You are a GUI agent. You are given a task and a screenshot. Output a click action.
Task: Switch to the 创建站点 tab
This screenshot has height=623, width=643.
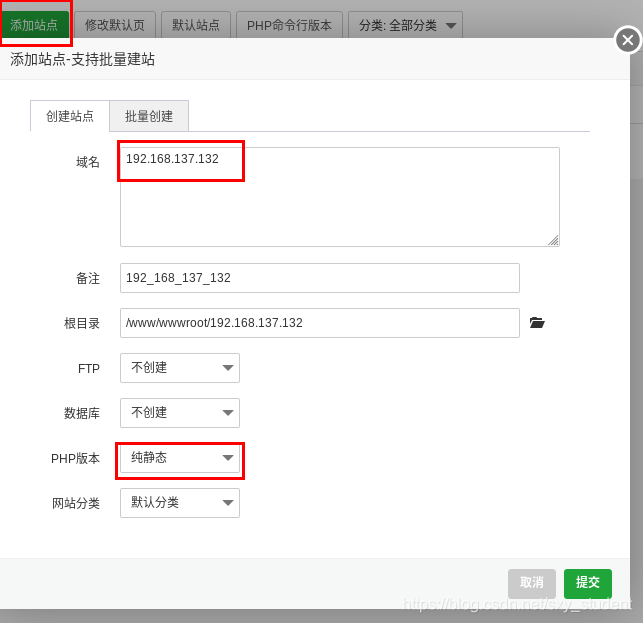(x=70, y=116)
